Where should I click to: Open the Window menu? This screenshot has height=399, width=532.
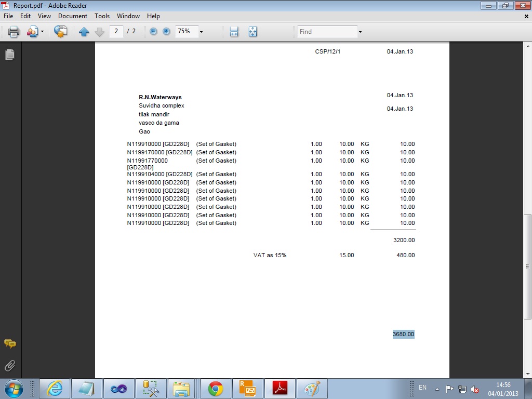(128, 16)
